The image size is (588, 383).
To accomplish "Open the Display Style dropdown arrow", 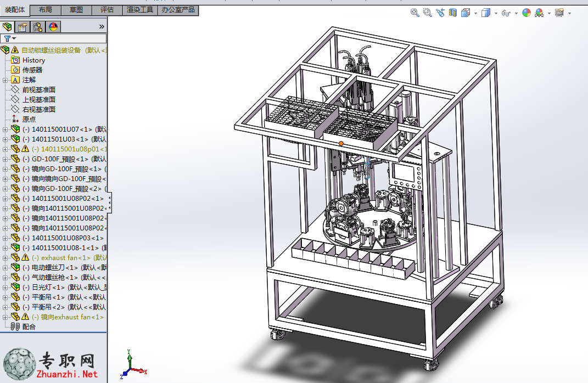I will (496, 14).
